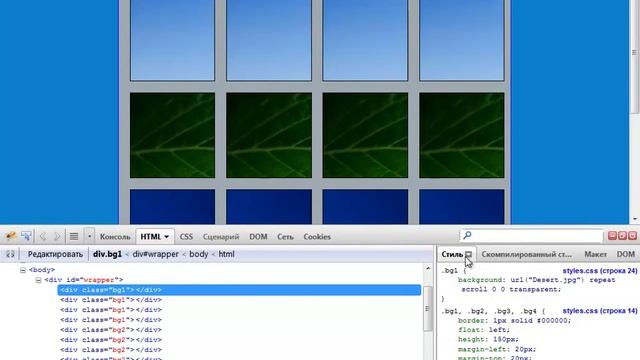Open the HTML tab options arrow

167,237
